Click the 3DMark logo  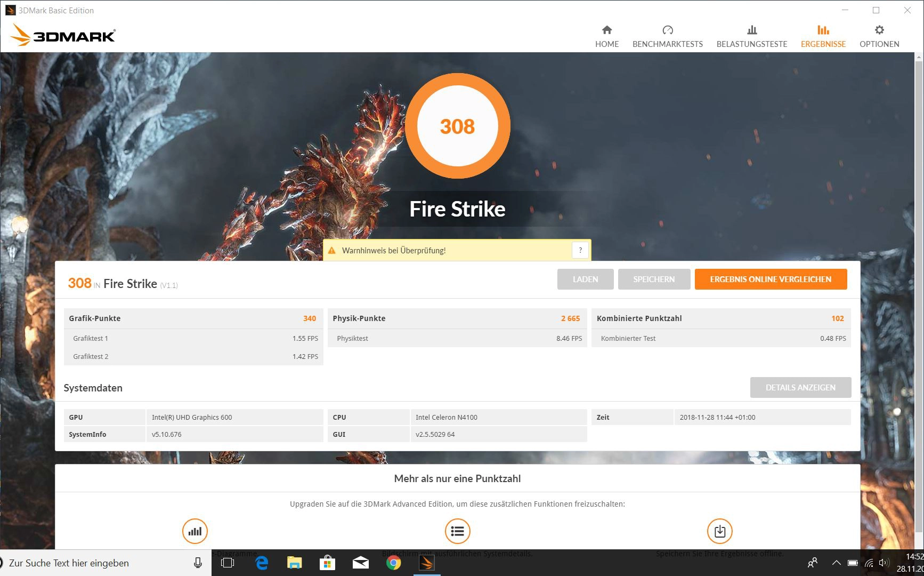click(x=63, y=35)
